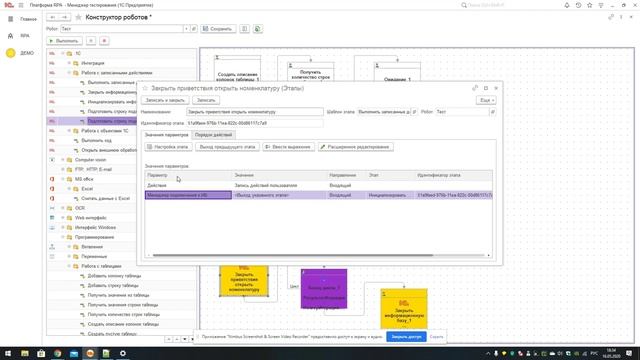Click the red stop icon next to Выполнить

click(104, 41)
